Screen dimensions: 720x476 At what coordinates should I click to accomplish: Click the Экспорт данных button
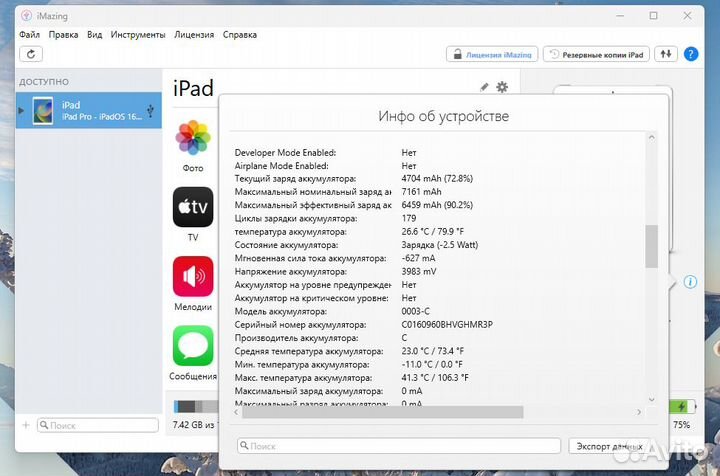pyautogui.click(x=609, y=446)
